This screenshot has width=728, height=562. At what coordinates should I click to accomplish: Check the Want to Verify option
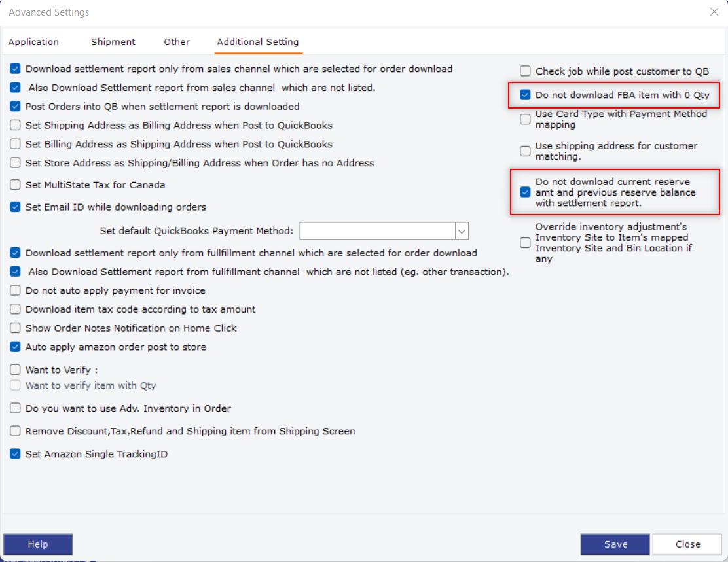pos(15,370)
